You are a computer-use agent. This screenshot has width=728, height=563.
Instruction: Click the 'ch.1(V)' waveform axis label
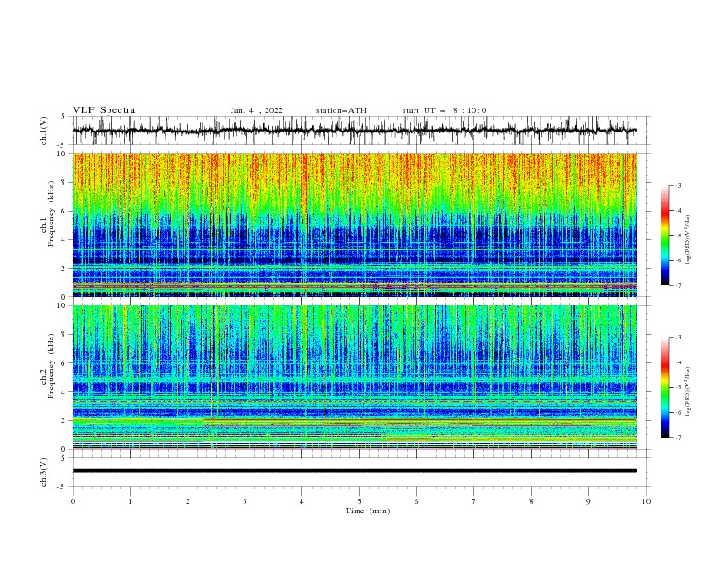[x=44, y=131]
